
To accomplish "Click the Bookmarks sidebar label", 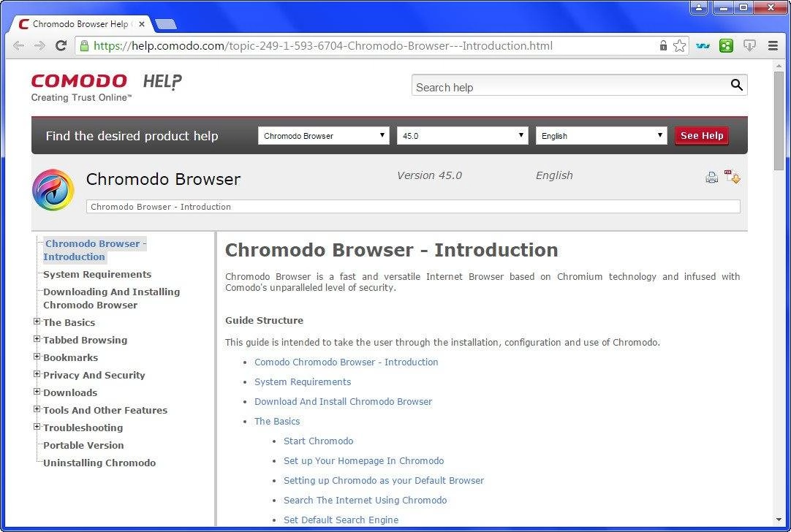I will 71,357.
